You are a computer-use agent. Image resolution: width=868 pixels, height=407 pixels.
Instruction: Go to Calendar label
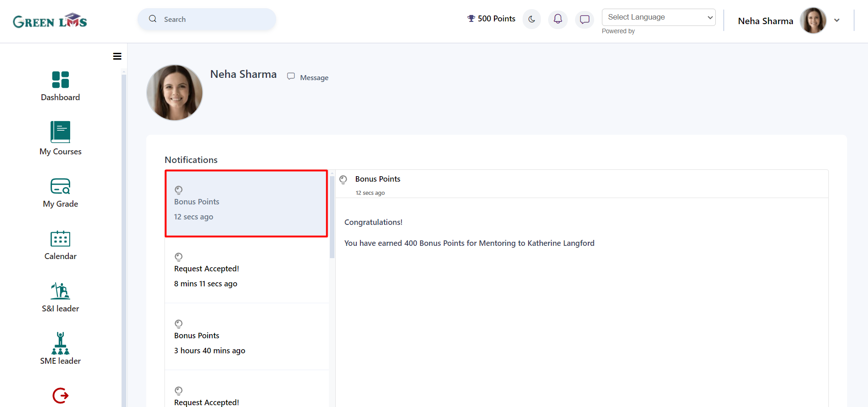point(61,256)
